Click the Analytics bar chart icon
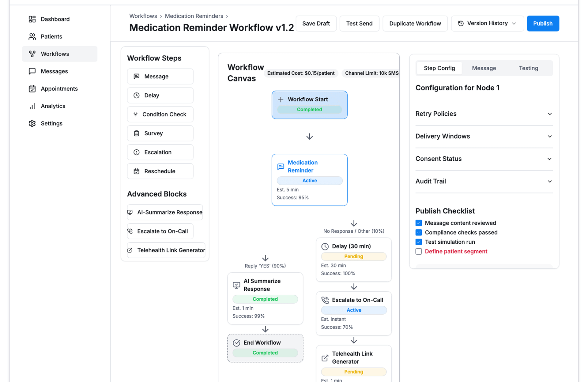 [x=32, y=106]
